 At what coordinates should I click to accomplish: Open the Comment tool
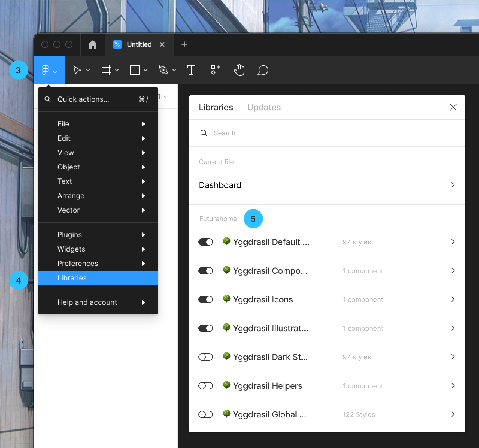pos(262,70)
